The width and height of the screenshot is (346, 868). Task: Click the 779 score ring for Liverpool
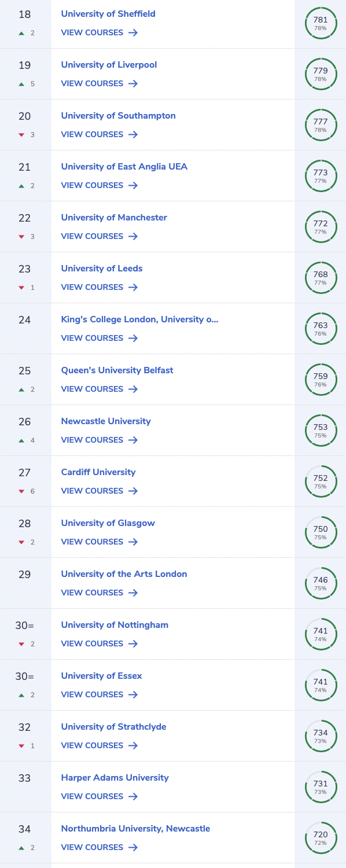coord(321,74)
